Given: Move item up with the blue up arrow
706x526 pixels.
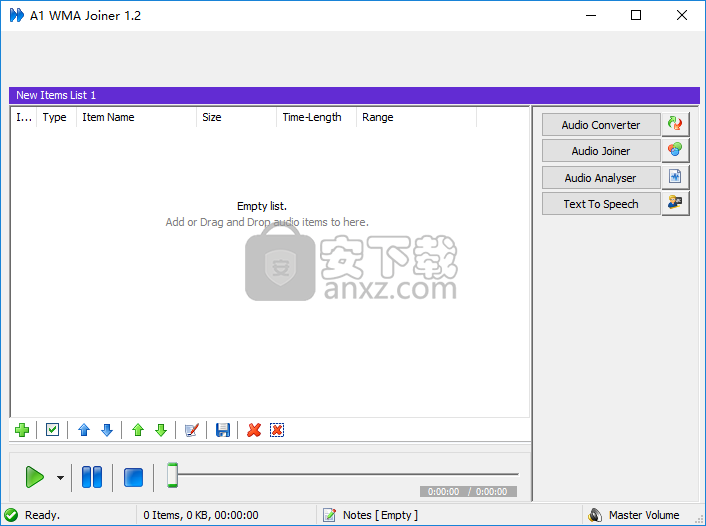Looking at the screenshot, I should click(x=84, y=430).
